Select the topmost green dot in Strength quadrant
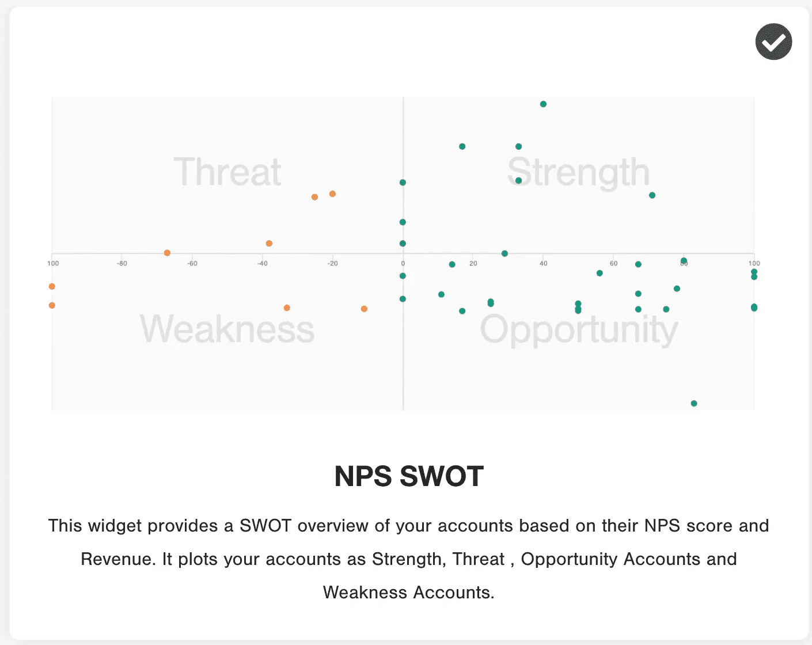Viewport: 812px width, 645px height. pos(543,104)
